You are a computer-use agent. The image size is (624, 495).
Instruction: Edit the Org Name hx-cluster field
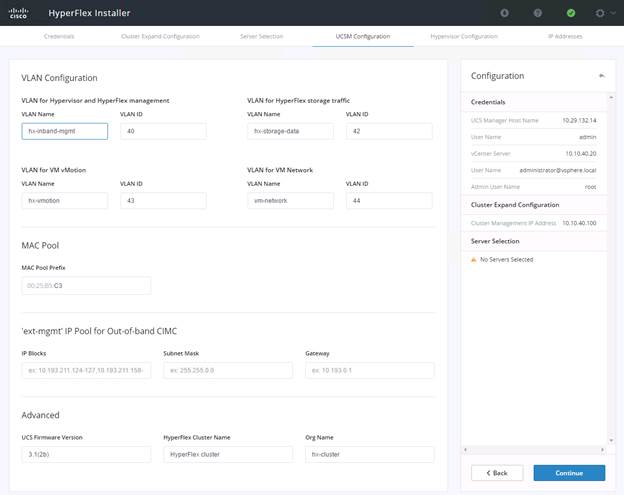370,454
